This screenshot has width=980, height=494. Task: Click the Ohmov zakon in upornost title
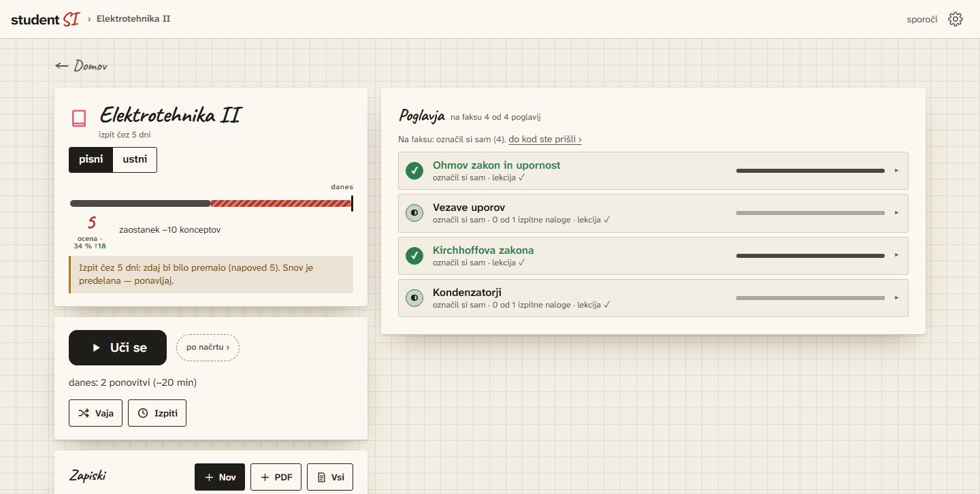click(x=497, y=165)
